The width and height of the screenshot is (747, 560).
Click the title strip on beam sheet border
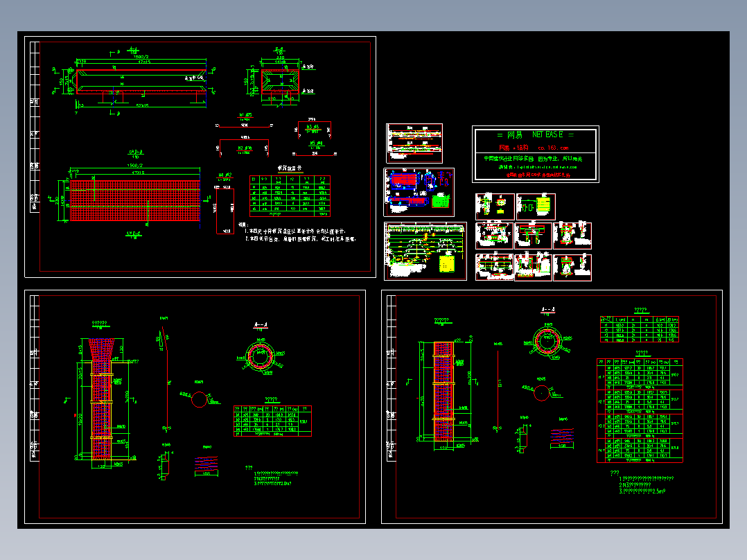pyautogui.click(x=35, y=127)
